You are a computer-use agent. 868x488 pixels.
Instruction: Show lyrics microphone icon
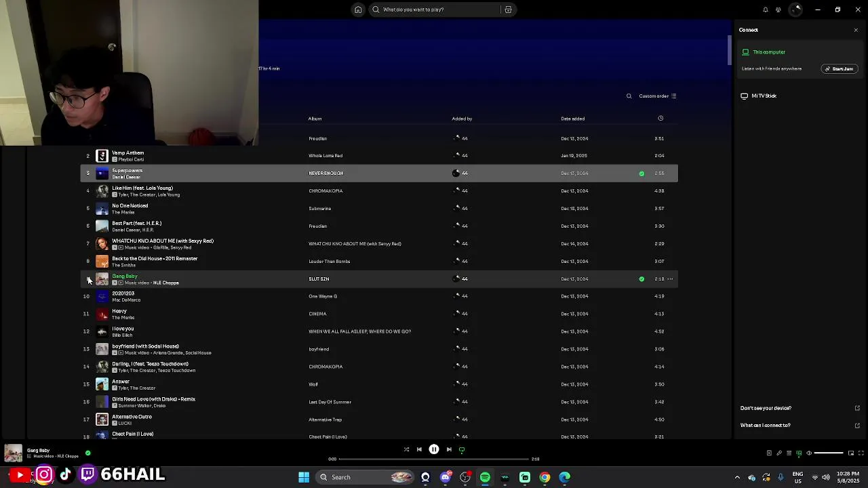tap(779, 453)
